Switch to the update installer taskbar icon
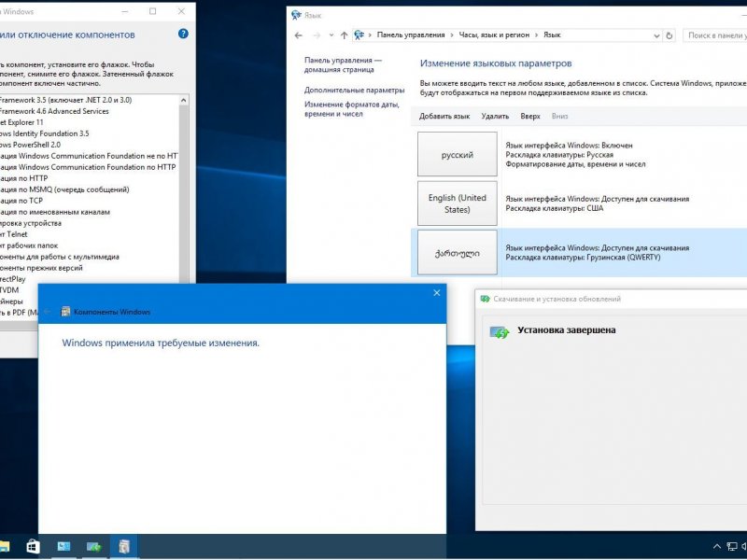747x560 pixels. click(94, 547)
